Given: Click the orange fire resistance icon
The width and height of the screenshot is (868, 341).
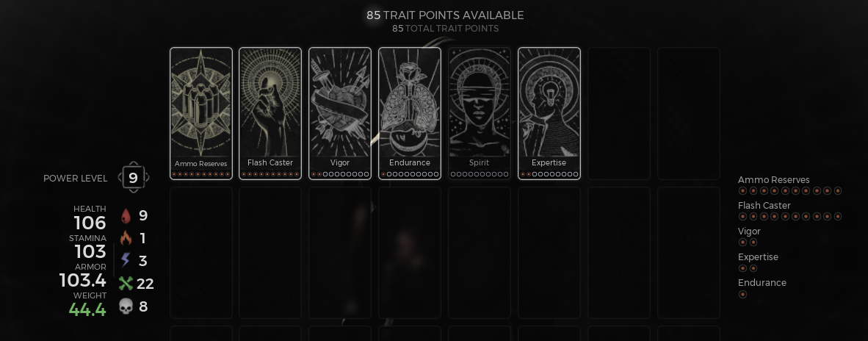Looking at the screenshot, I should [126, 239].
